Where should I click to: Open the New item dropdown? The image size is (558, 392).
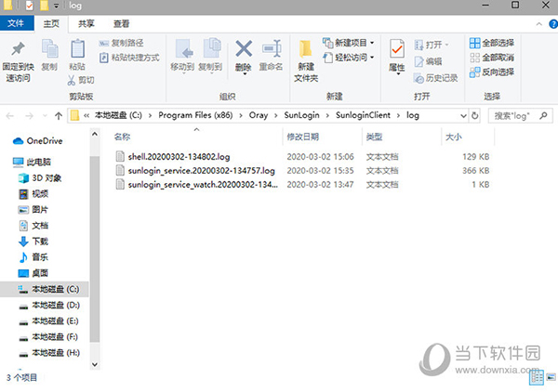click(x=348, y=43)
